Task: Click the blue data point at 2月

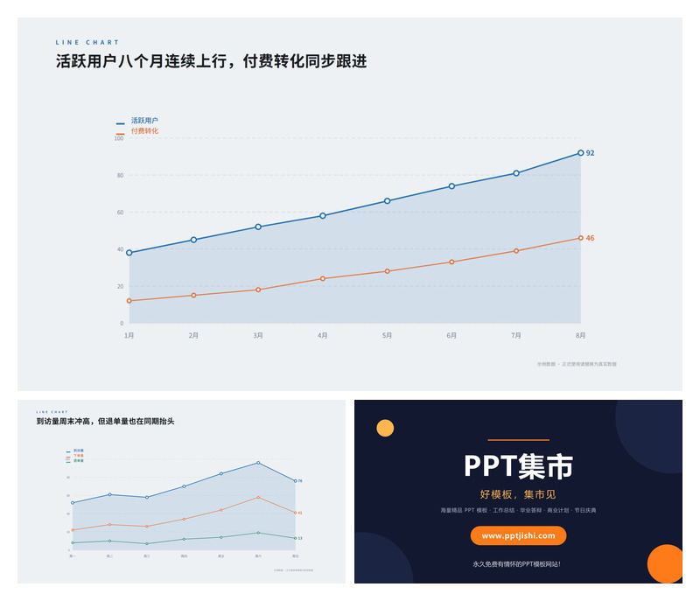Action: [193, 240]
